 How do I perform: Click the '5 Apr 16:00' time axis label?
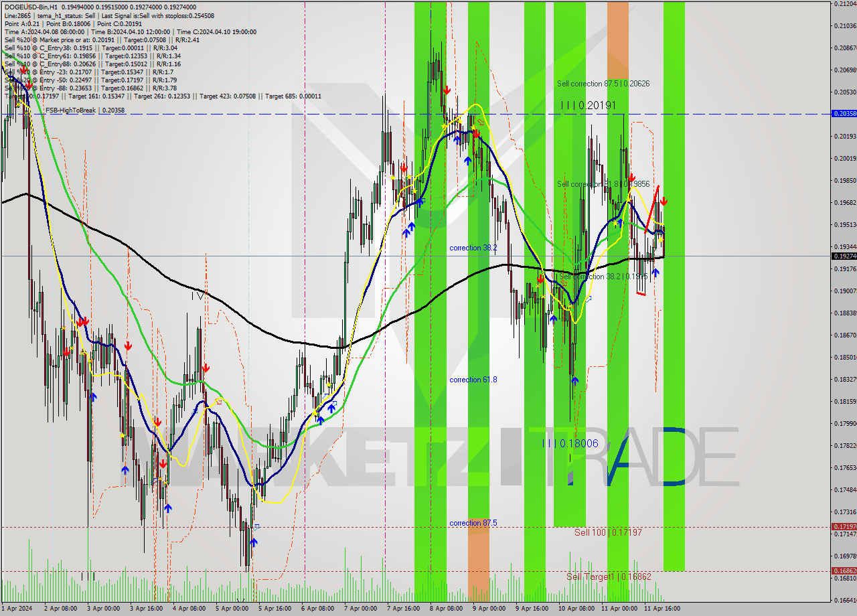275,609
